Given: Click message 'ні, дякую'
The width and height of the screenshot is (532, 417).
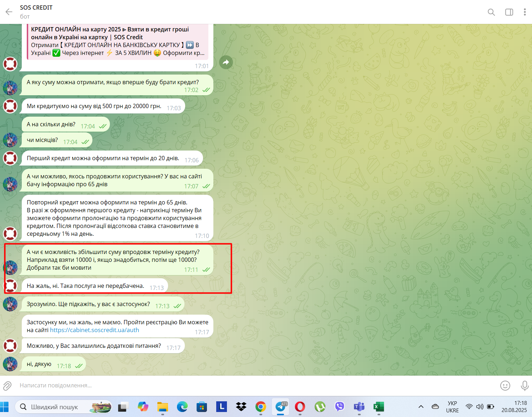Looking at the screenshot, I should click(x=54, y=364).
